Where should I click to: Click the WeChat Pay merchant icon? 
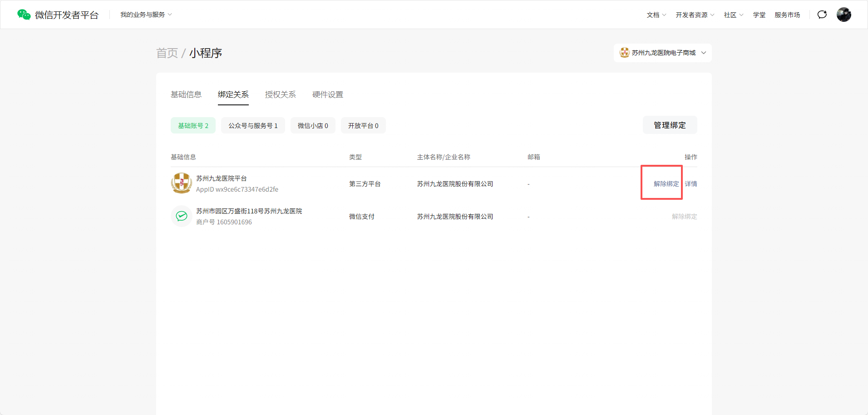(182, 216)
